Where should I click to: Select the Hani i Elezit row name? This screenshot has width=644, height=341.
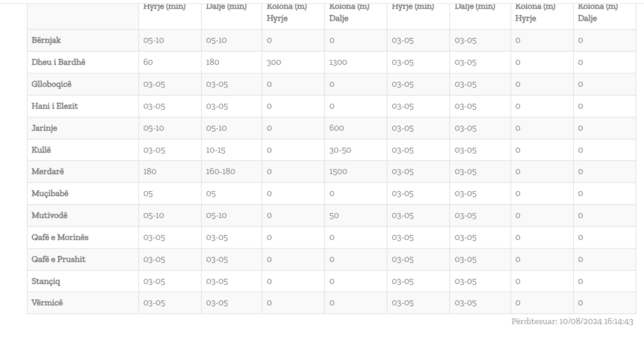[55, 106]
